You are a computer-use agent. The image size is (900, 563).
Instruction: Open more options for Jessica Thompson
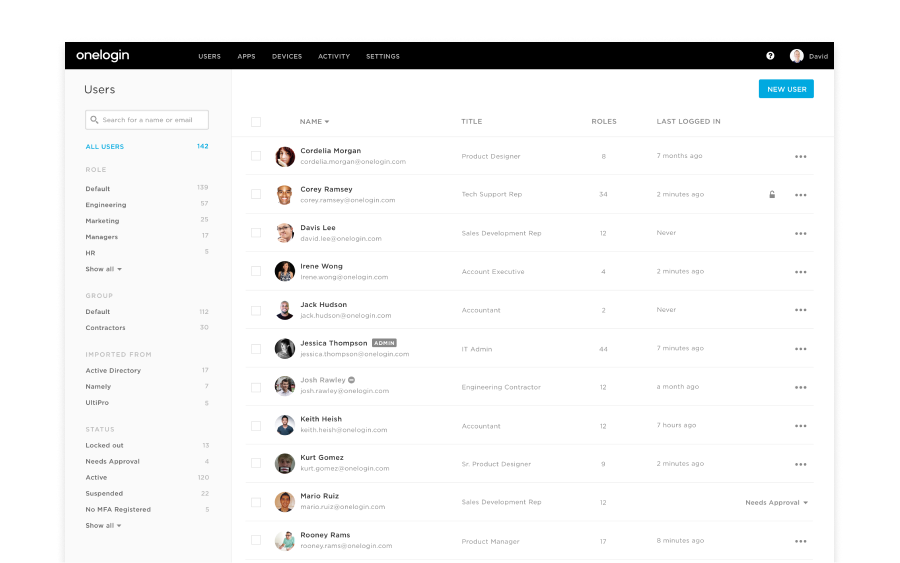tap(801, 349)
